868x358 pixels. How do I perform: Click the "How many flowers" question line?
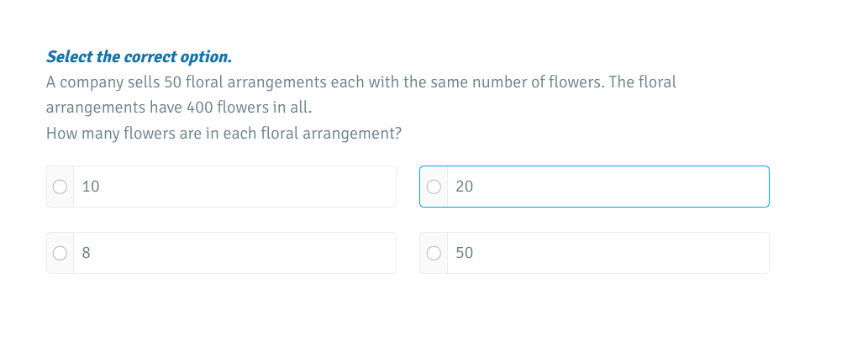point(224,134)
